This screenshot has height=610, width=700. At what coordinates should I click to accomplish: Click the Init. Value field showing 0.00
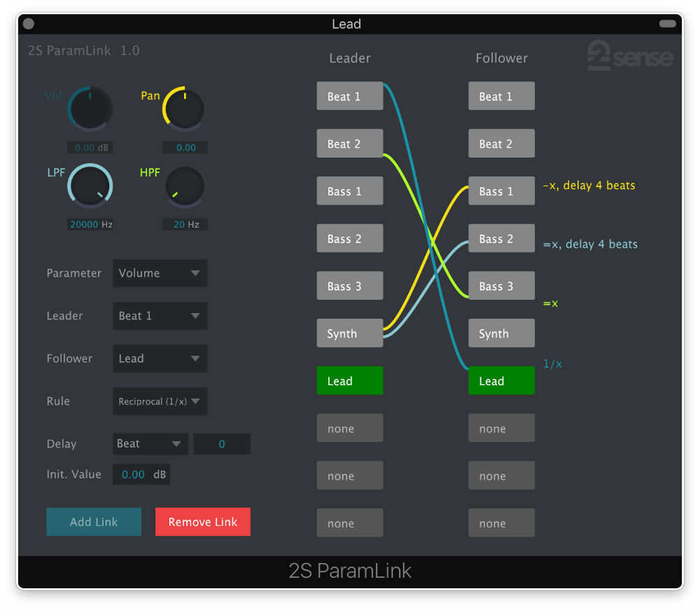pos(141,474)
